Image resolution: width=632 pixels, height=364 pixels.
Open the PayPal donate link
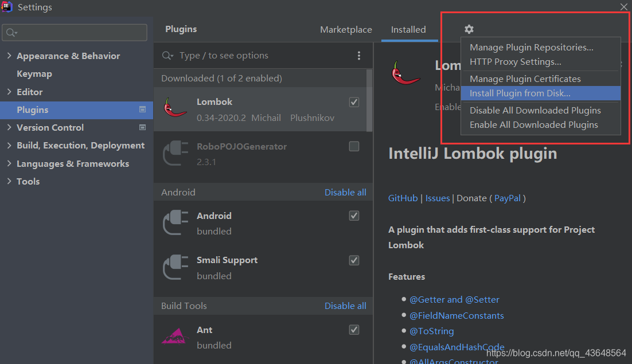508,198
